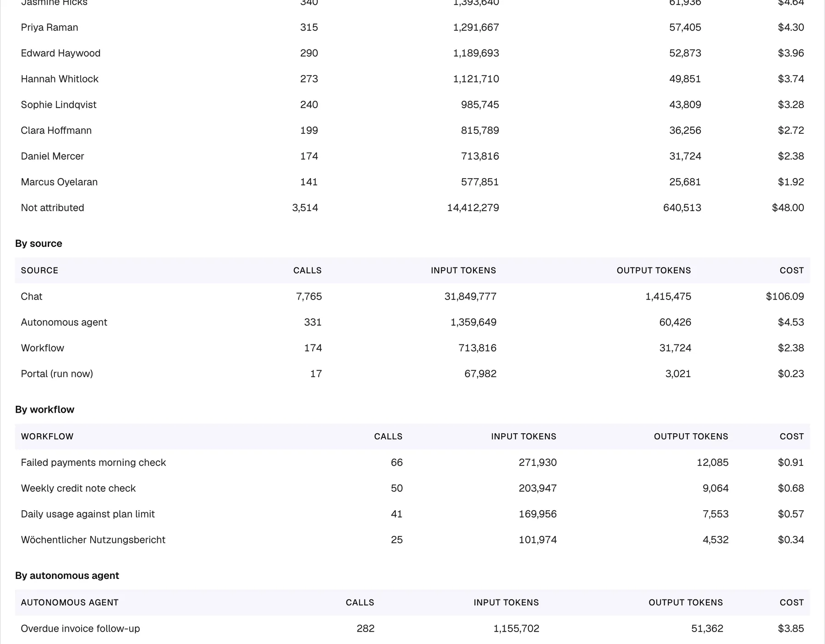Click 'Hannah Whitlock' in the users table
This screenshot has height=644, width=825.
pos(60,79)
